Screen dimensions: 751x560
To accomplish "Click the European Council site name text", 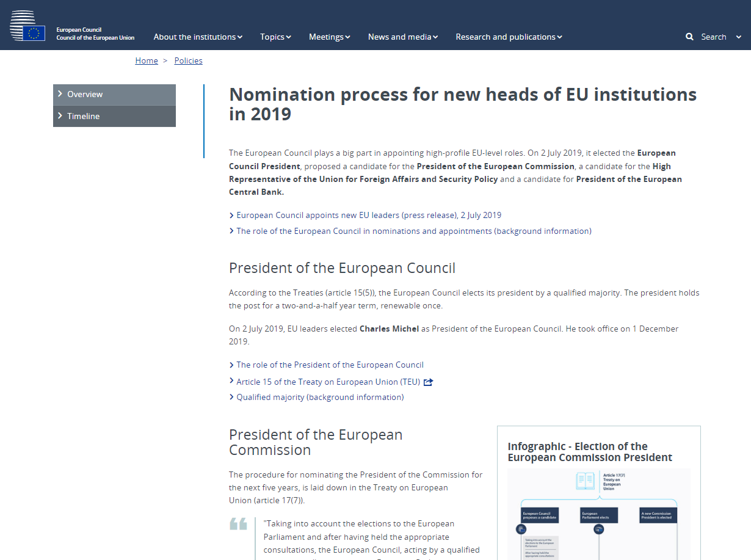I will point(95,34).
